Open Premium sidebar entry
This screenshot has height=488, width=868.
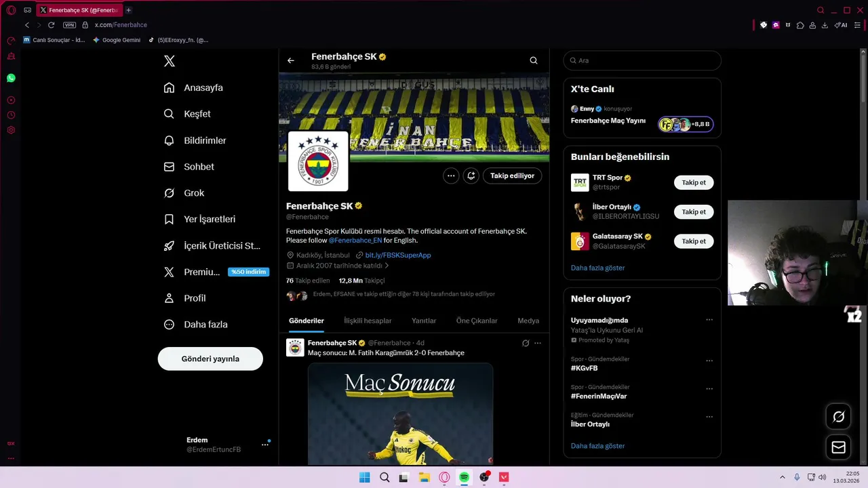coord(216,272)
